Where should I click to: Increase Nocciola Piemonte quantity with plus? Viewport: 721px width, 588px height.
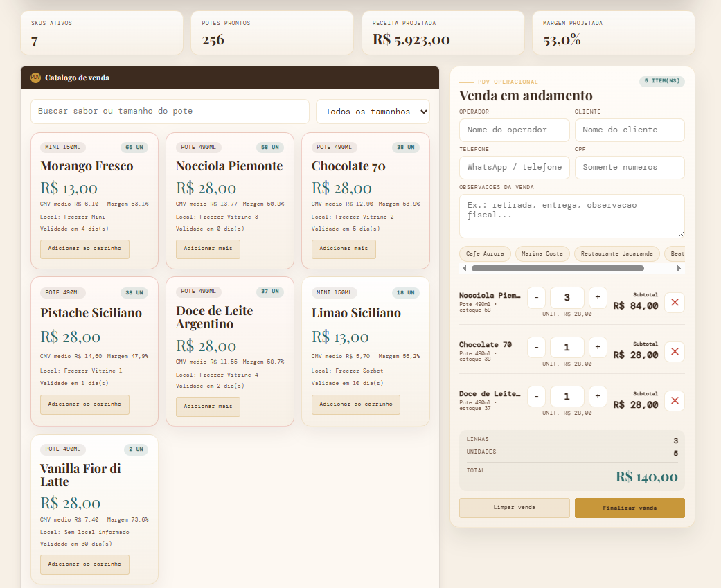point(598,298)
